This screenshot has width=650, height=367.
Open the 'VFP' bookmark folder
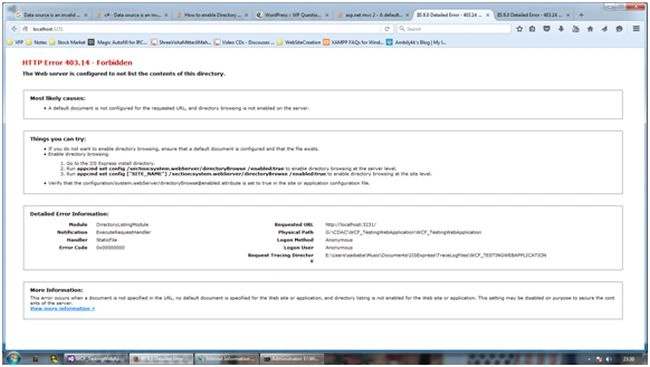pos(15,42)
